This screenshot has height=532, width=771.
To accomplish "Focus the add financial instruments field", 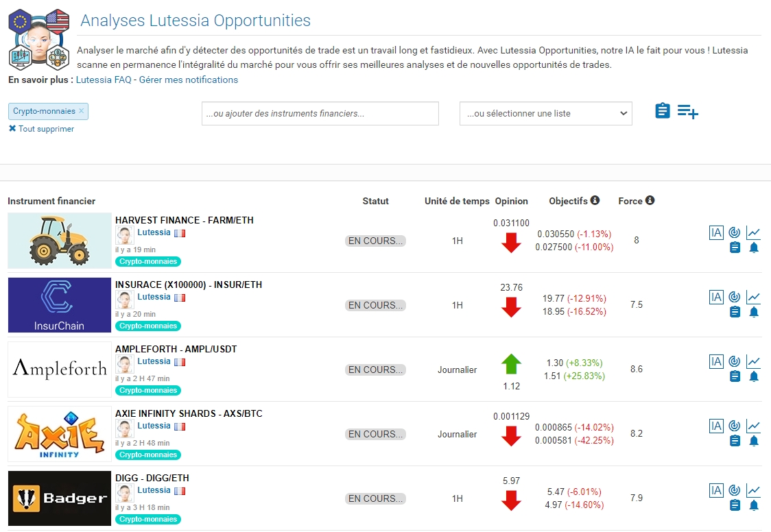I will coord(320,114).
